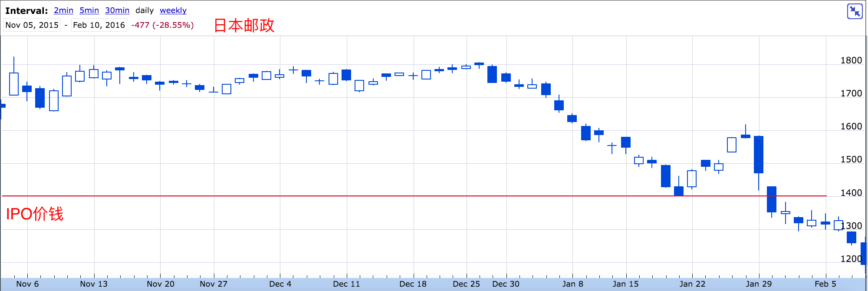This screenshot has height=291, width=868.
Task: Click the -477 (-28.55%) change value
Action: click(162, 25)
